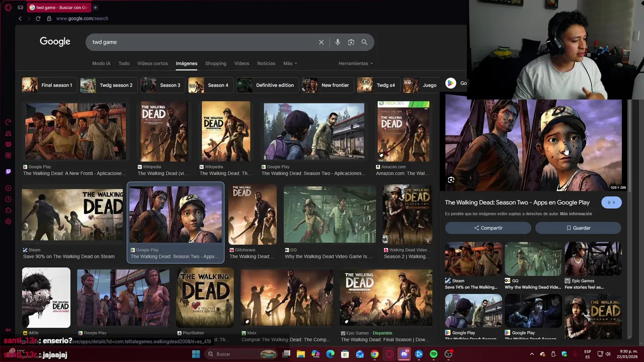
Task: Switch to Videos tab
Action: point(242,63)
